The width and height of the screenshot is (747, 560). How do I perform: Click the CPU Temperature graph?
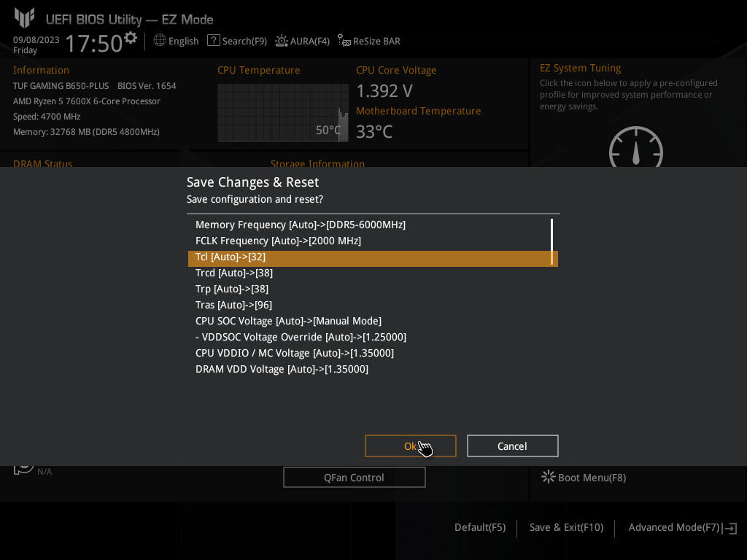(x=283, y=112)
